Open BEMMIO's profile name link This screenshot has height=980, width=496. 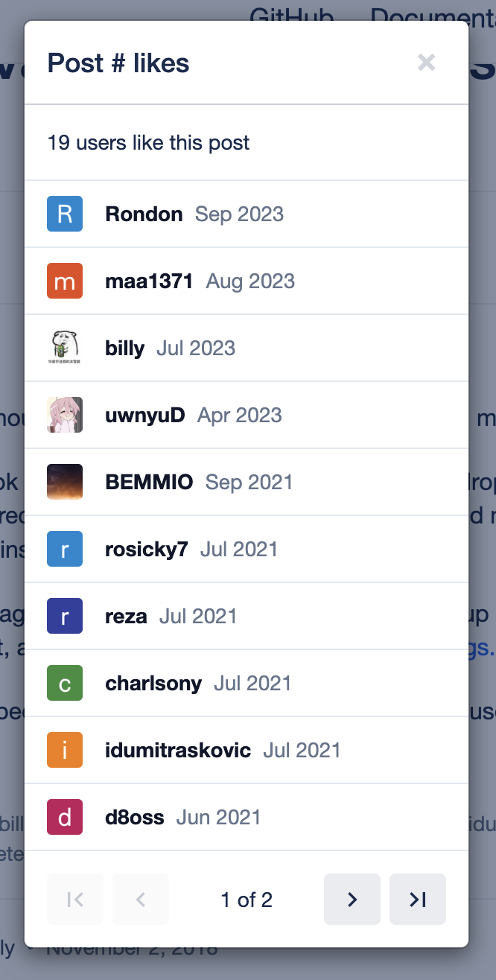coord(149,483)
